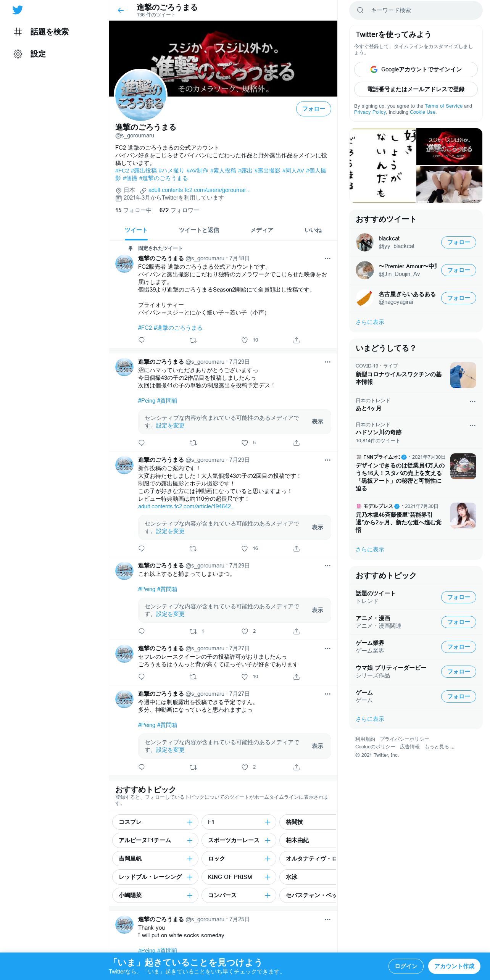Open more options for あと4ヶ月 trend
490x980 pixels.
(x=472, y=401)
